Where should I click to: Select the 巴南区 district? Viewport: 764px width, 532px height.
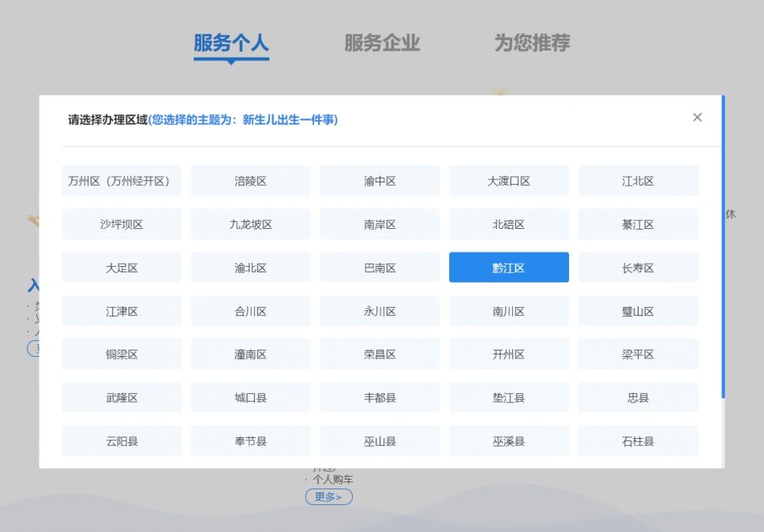click(x=380, y=267)
